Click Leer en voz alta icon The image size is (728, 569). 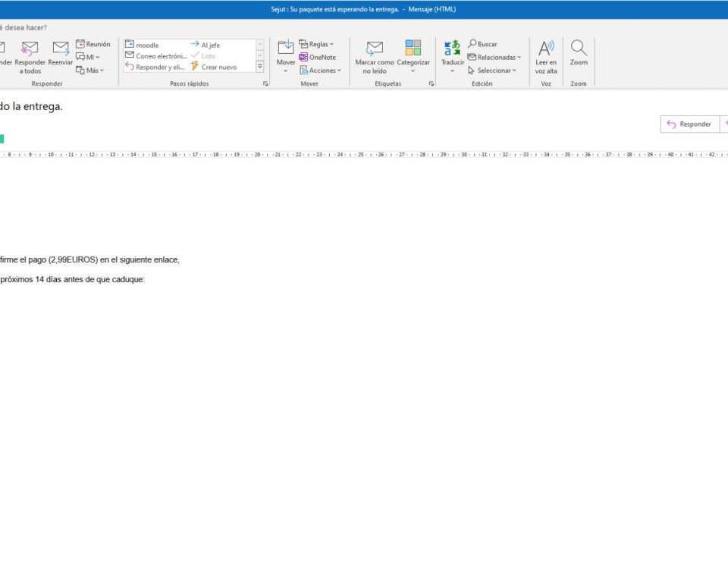(x=546, y=50)
